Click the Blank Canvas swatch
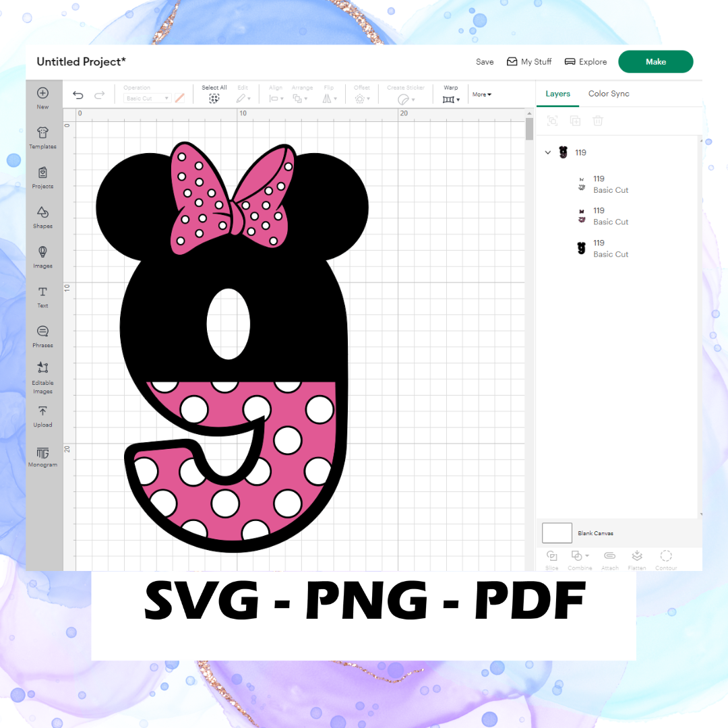728x728 pixels. click(557, 533)
